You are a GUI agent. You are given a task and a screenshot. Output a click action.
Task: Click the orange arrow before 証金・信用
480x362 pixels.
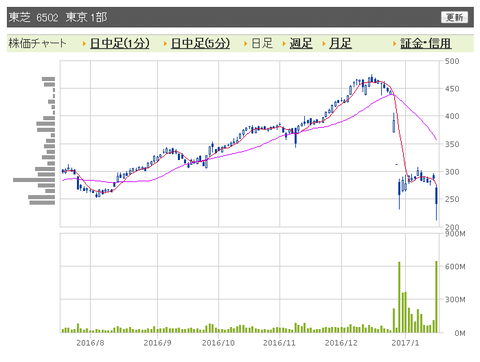click(x=394, y=44)
